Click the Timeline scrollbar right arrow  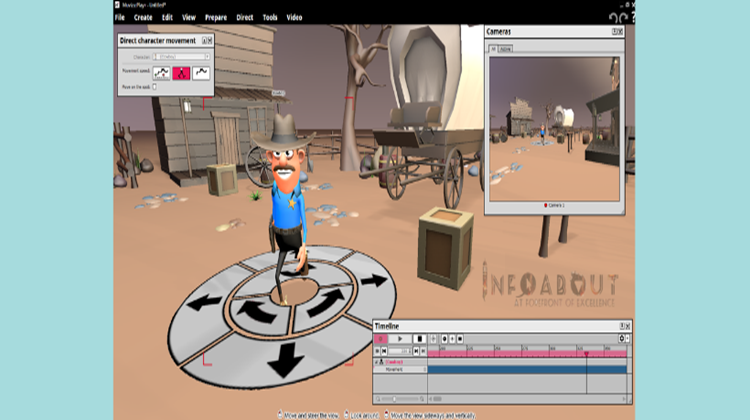click(624, 399)
